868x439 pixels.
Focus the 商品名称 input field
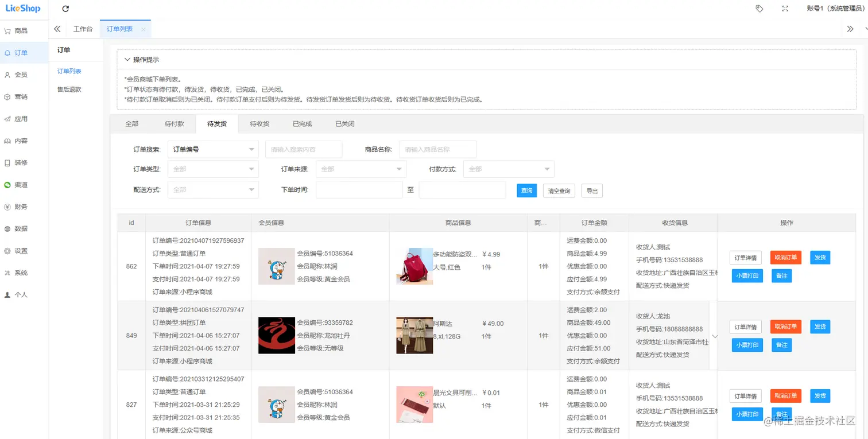point(438,149)
